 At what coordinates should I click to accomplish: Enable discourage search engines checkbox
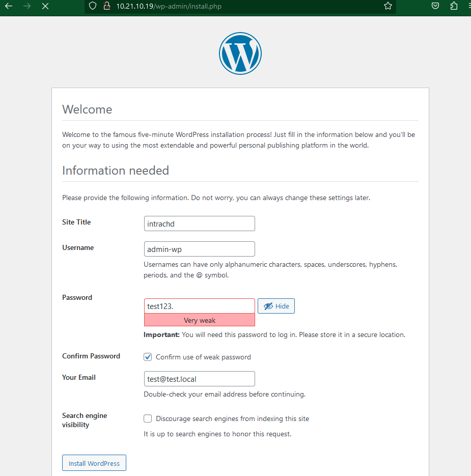click(148, 418)
